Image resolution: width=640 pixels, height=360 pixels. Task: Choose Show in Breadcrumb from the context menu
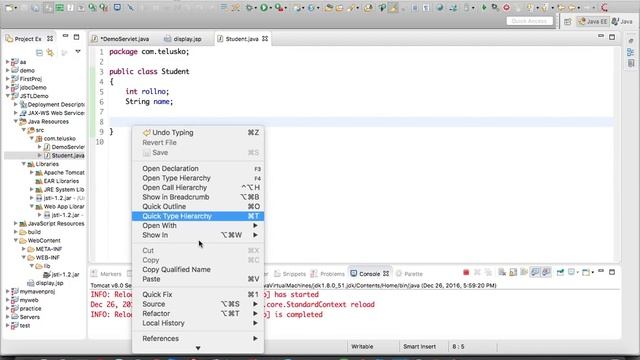(x=198, y=197)
